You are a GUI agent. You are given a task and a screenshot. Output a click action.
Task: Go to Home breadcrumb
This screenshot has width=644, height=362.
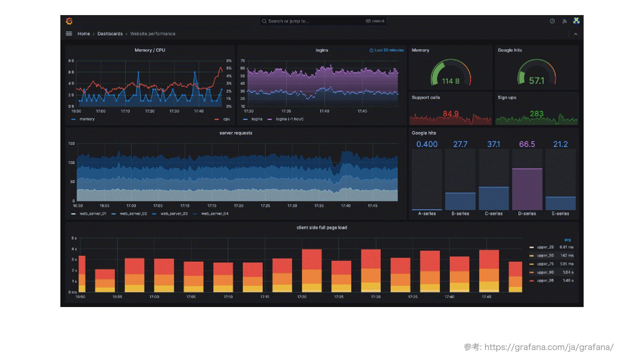click(x=84, y=34)
